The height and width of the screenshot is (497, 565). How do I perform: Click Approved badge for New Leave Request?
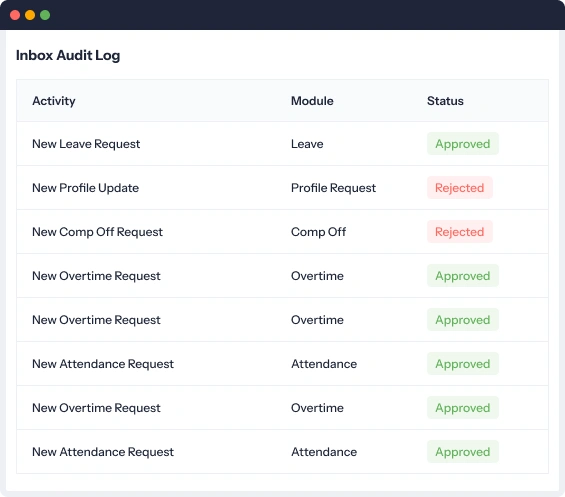coord(463,144)
